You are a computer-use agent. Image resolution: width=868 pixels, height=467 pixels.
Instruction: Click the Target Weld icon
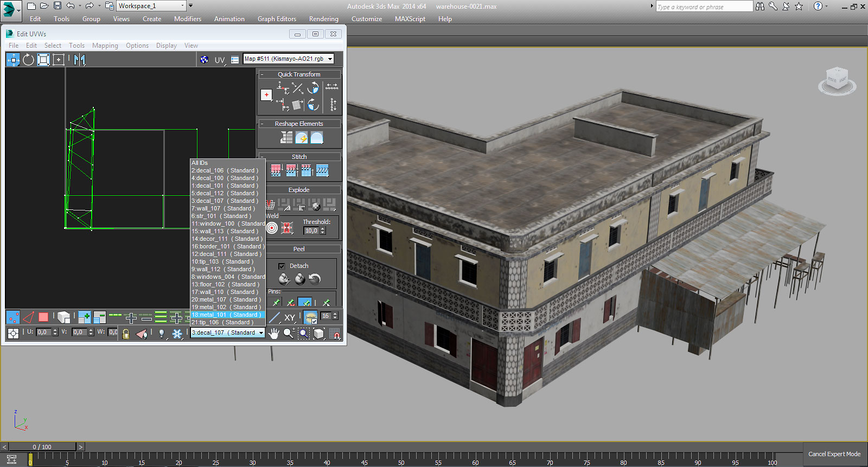coord(272,228)
